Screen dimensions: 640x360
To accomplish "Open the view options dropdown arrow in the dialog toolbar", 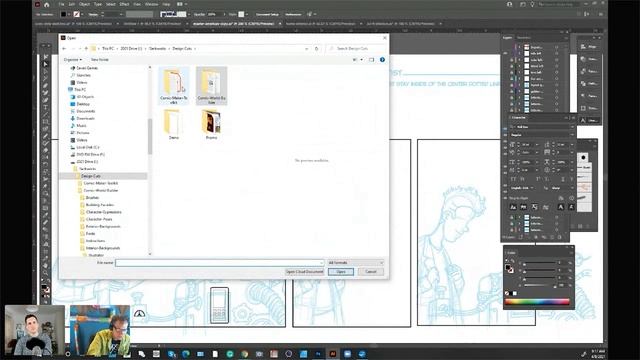I will pyautogui.click(x=362, y=60).
